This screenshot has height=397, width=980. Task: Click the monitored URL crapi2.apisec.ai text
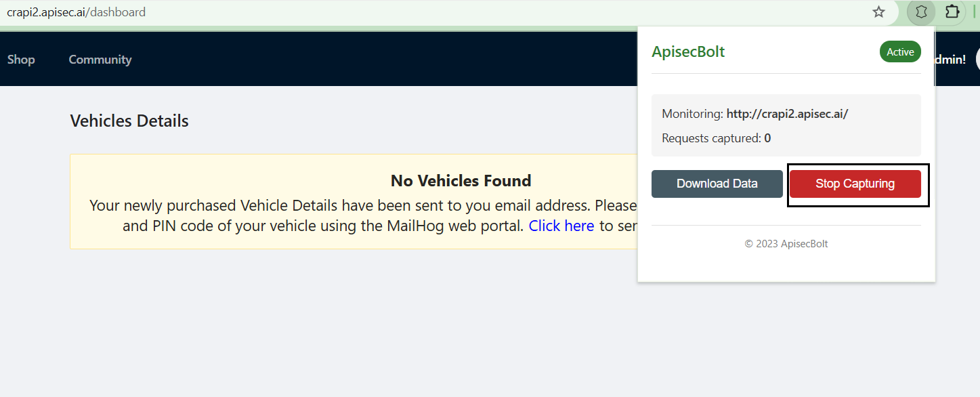[x=787, y=114]
